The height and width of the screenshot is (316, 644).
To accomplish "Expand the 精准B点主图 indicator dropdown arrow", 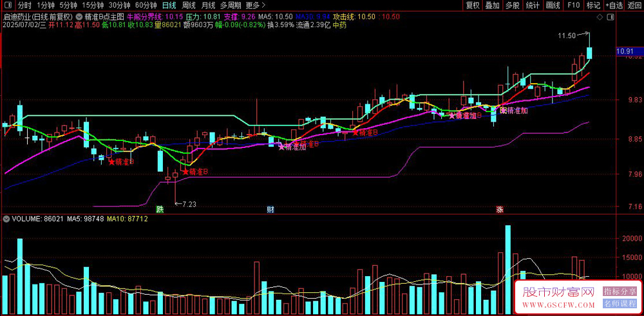I will click(79, 17).
